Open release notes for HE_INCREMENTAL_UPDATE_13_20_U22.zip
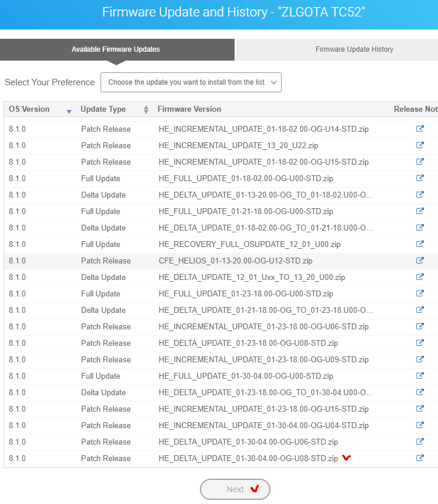Image resolution: width=438 pixels, height=504 pixels. [x=420, y=145]
